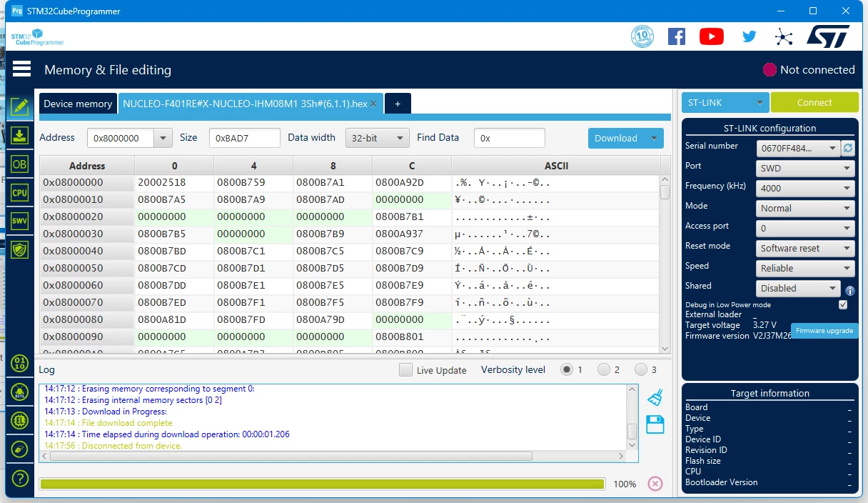The height and width of the screenshot is (503, 868).
Task: Click the Size input field
Action: click(244, 138)
